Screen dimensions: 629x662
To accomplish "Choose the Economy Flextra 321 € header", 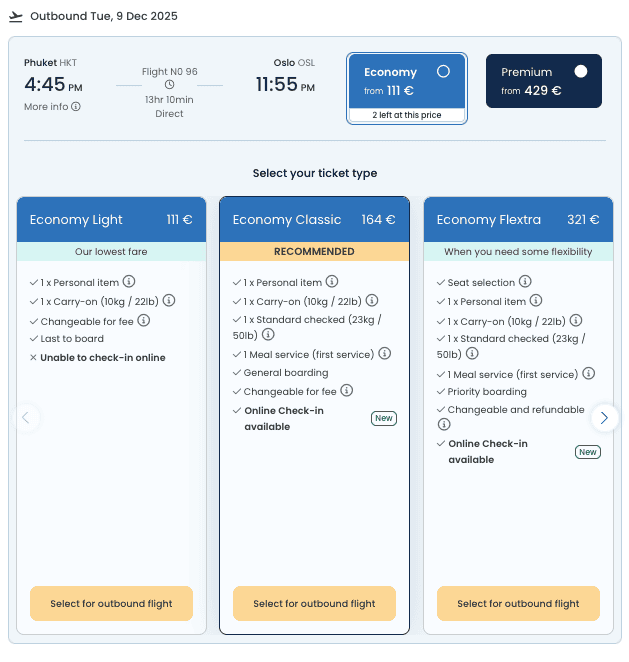I will [517, 220].
